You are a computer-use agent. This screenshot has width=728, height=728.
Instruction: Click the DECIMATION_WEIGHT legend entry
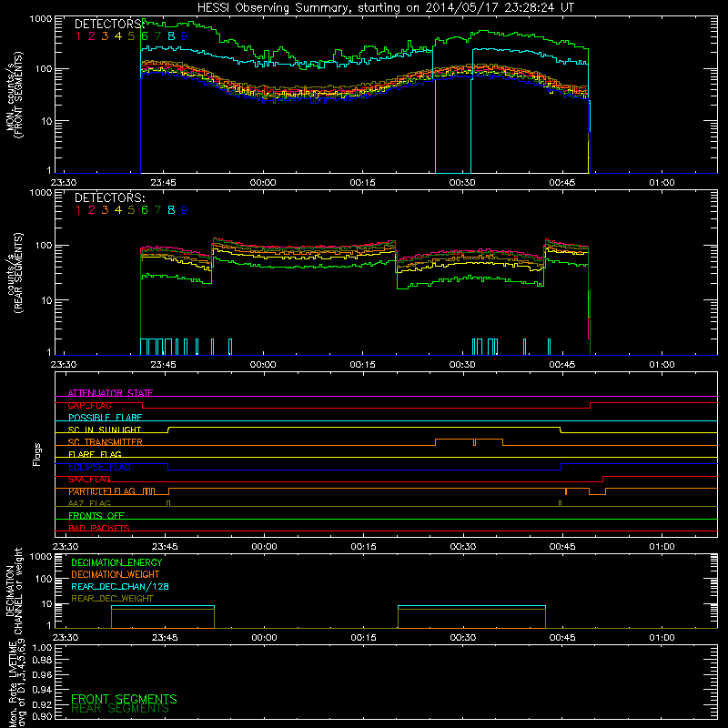[x=116, y=574]
